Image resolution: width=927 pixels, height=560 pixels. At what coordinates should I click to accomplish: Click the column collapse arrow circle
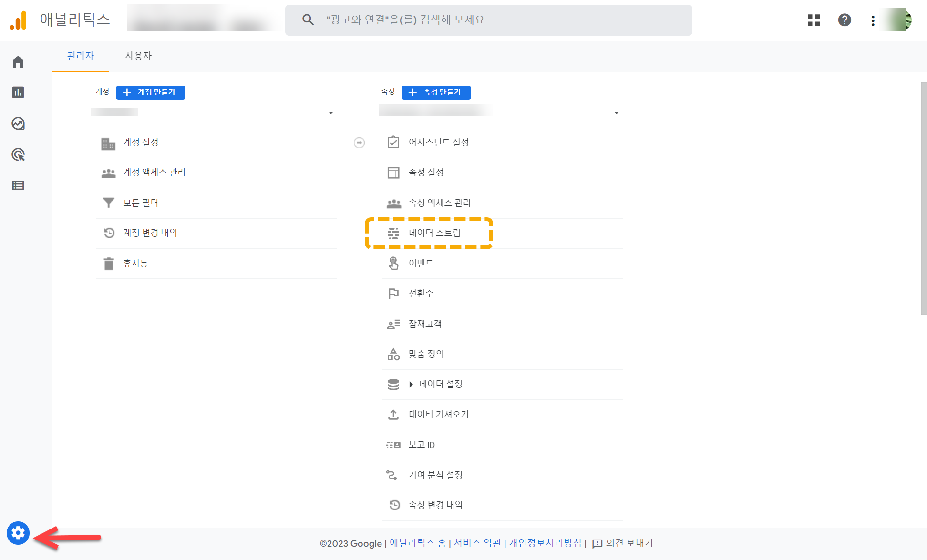[360, 143]
